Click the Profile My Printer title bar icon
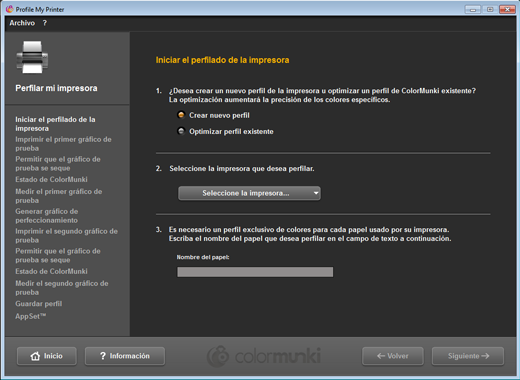The height and width of the screenshot is (380, 520). pos(10,9)
